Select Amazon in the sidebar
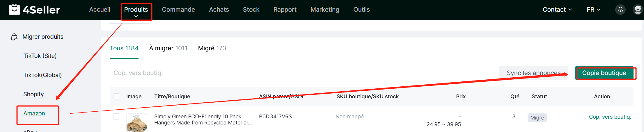 (x=34, y=113)
